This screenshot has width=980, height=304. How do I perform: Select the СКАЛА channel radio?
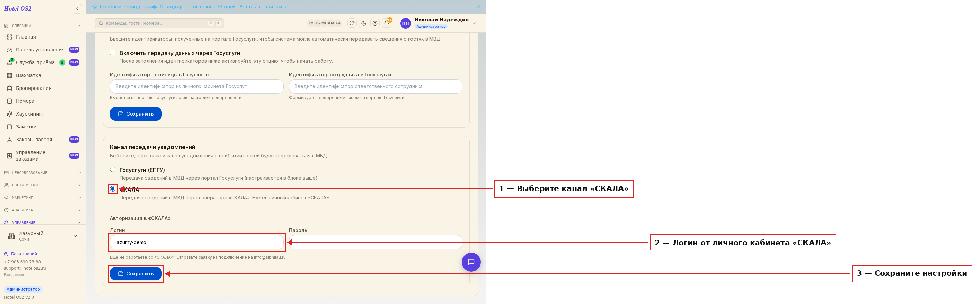click(x=113, y=189)
